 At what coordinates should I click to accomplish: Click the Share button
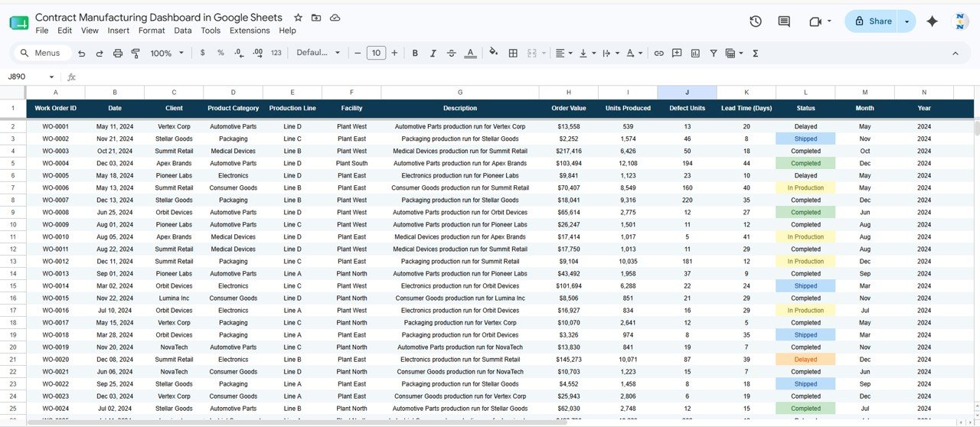pos(872,21)
